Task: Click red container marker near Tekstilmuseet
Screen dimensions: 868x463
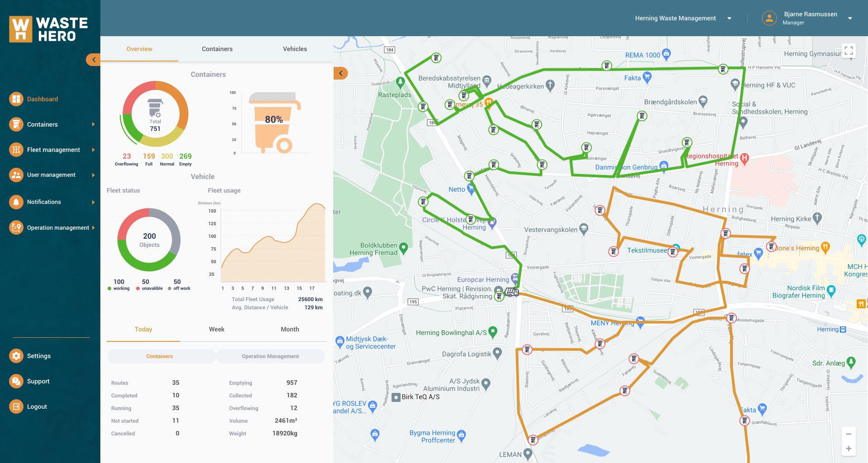Action: [673, 252]
